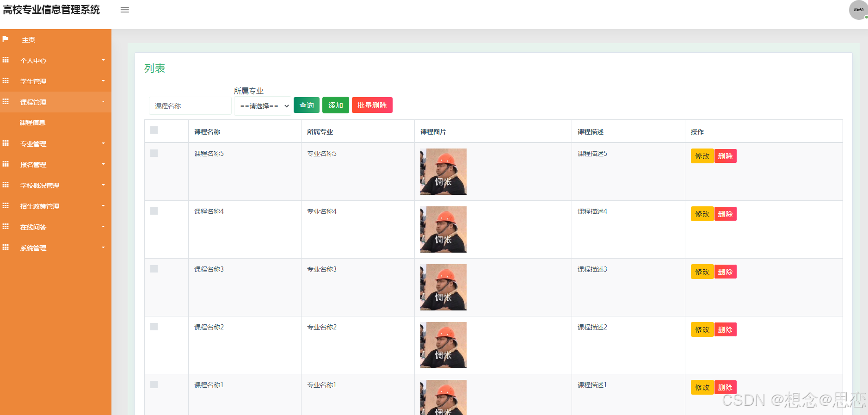Click 删除 for 课程名称3
This screenshot has width=868, height=415.
point(725,272)
